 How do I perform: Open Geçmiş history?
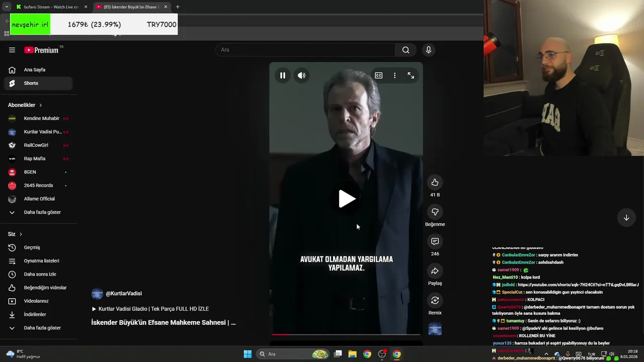click(38, 247)
